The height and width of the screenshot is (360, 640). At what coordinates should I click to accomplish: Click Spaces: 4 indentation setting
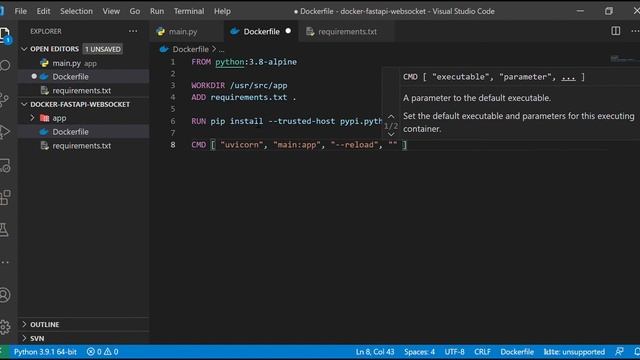(419, 351)
